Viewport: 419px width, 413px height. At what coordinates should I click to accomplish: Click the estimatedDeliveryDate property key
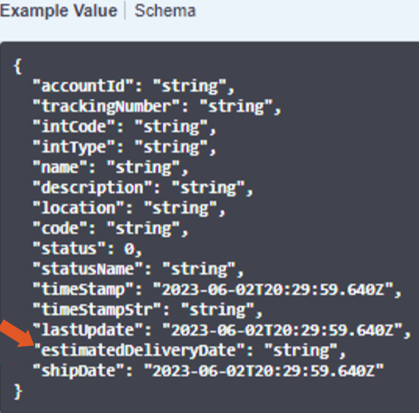[x=139, y=351]
